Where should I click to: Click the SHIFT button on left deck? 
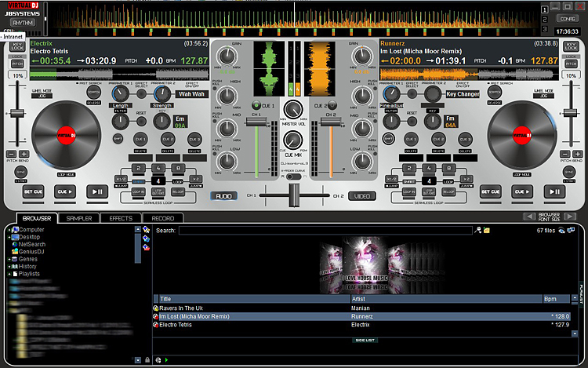[x=118, y=139]
